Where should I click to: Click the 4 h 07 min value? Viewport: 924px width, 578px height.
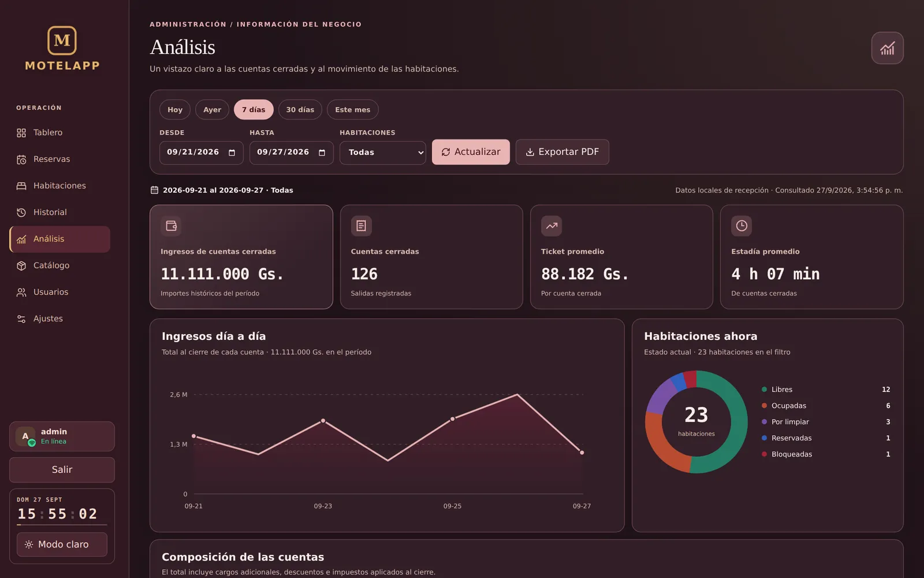[775, 274]
